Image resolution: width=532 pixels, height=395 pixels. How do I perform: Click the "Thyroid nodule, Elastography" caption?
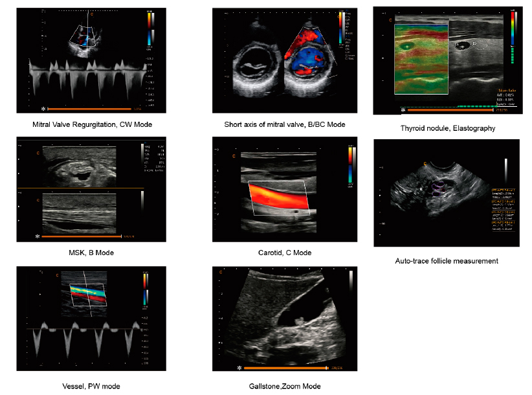(x=447, y=128)
